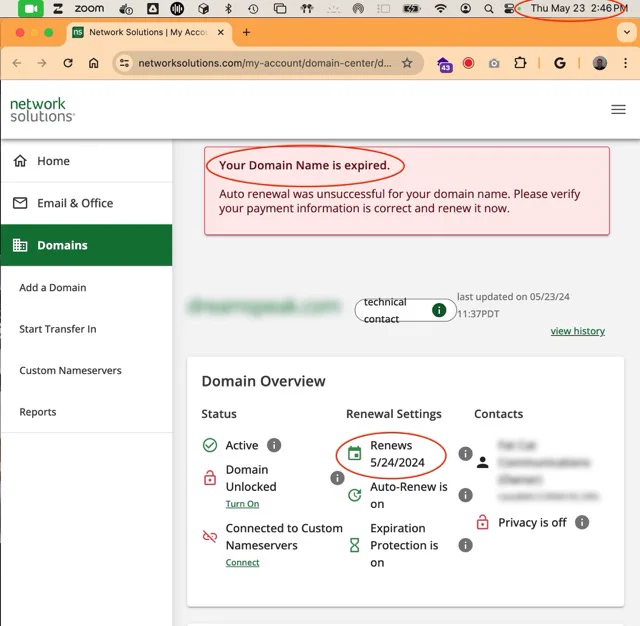
Task: Click info icon beside Renews date
Action: pyautogui.click(x=465, y=453)
